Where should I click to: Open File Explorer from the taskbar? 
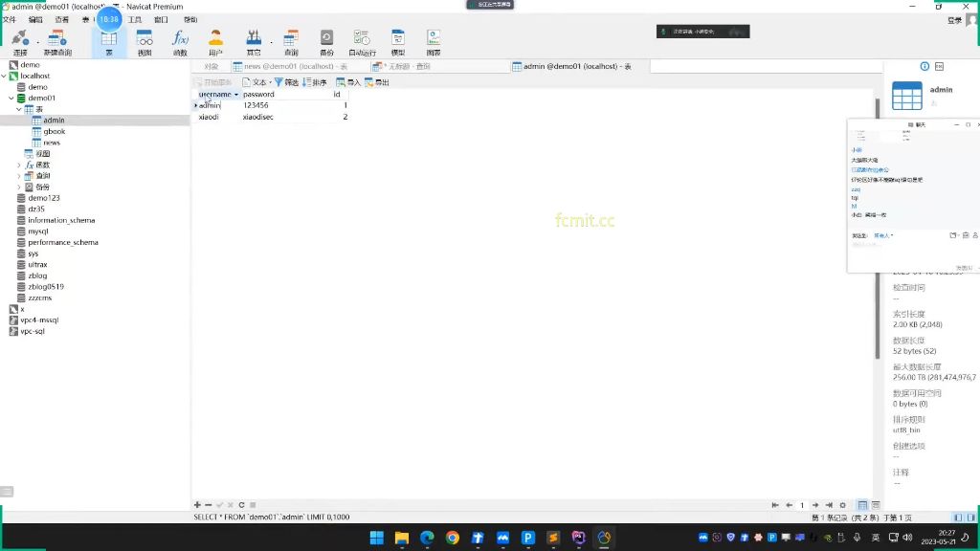402,538
